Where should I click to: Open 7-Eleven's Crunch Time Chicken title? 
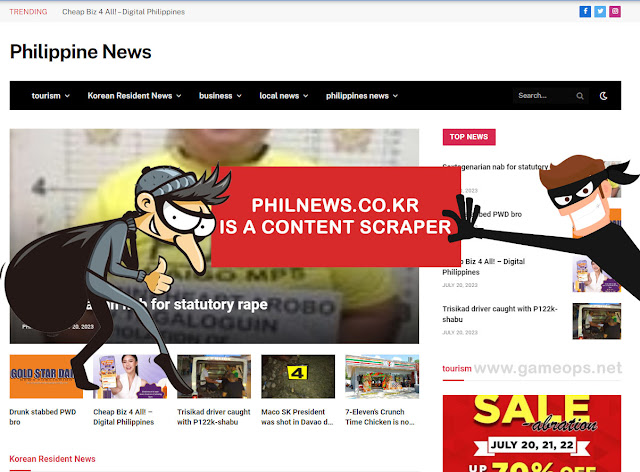pos(380,417)
